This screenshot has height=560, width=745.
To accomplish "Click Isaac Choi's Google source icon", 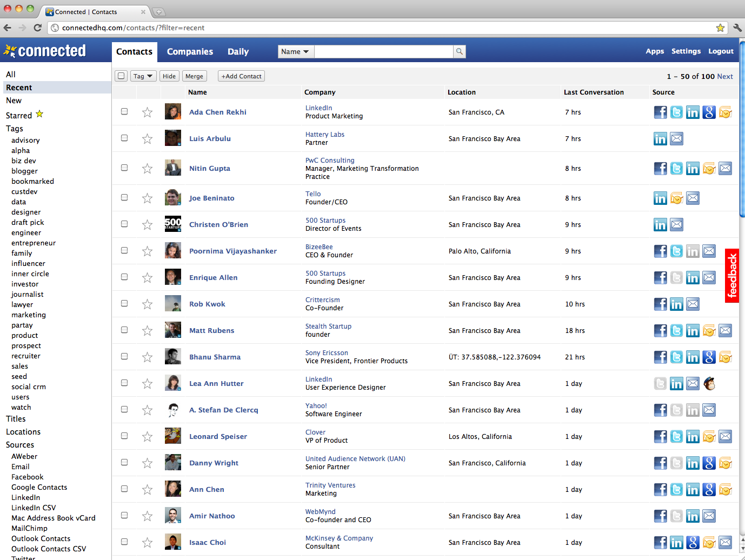I will tap(693, 542).
